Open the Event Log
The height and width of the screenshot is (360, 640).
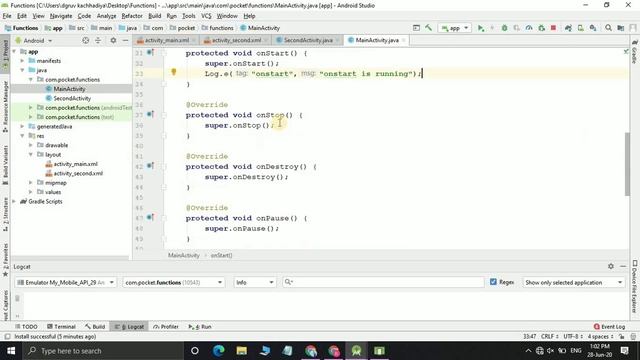(609, 327)
